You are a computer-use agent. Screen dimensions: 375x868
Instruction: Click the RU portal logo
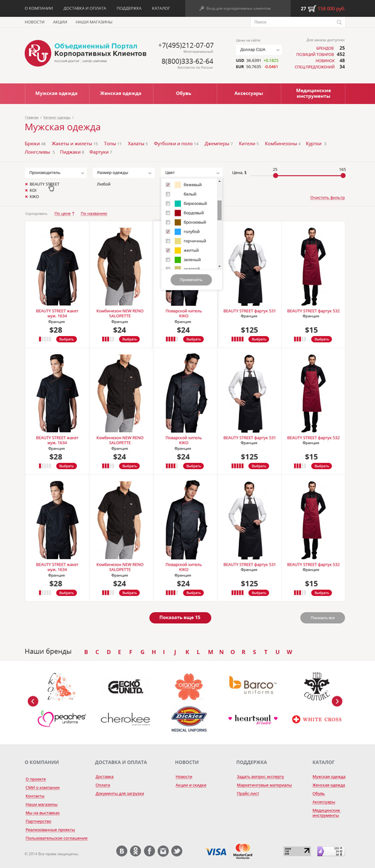point(37,53)
